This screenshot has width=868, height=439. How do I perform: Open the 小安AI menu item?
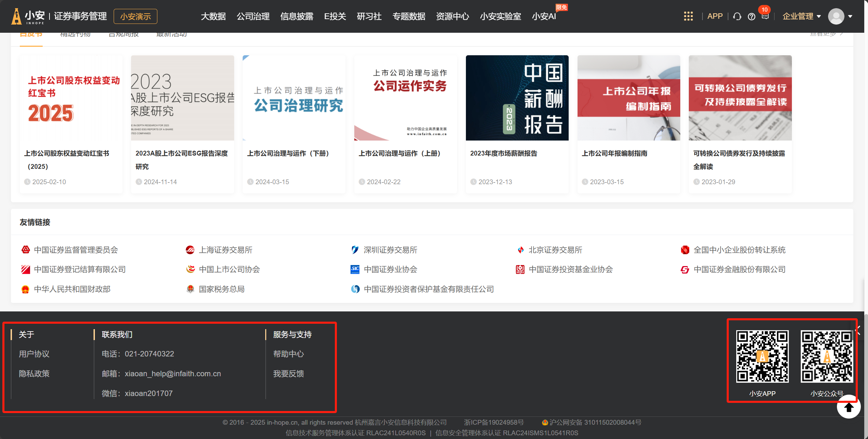[544, 16]
